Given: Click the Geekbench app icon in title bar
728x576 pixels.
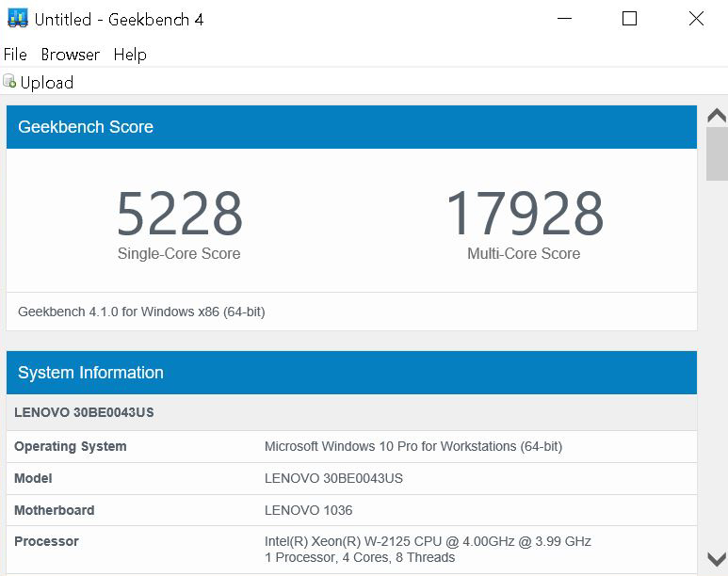Looking at the screenshot, I should 18,19.
